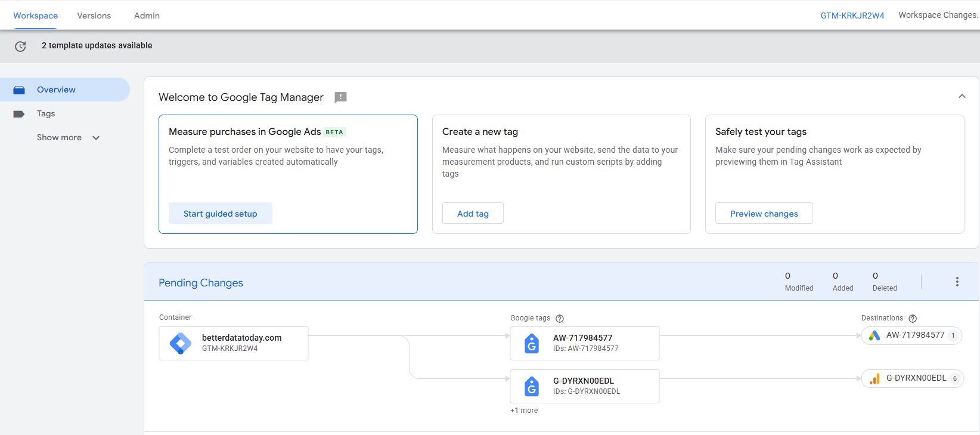Open the G-DYRXN00EDL Google tag card
This screenshot has height=435, width=980.
[585, 386]
